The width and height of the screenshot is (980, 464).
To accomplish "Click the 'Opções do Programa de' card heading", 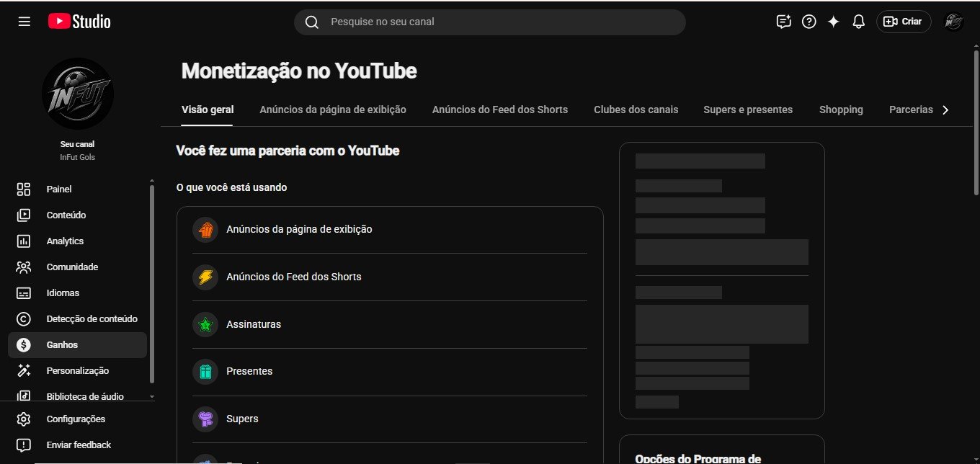I will [698, 458].
